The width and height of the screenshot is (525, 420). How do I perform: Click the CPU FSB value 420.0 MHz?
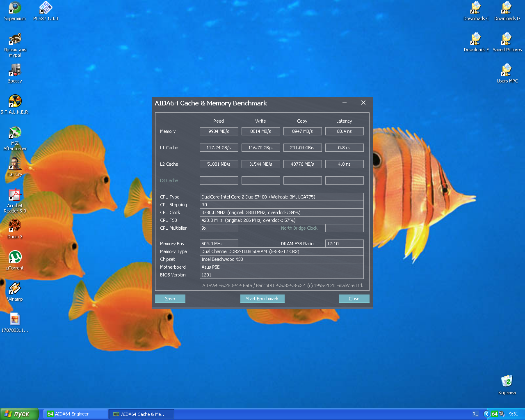tap(282, 220)
